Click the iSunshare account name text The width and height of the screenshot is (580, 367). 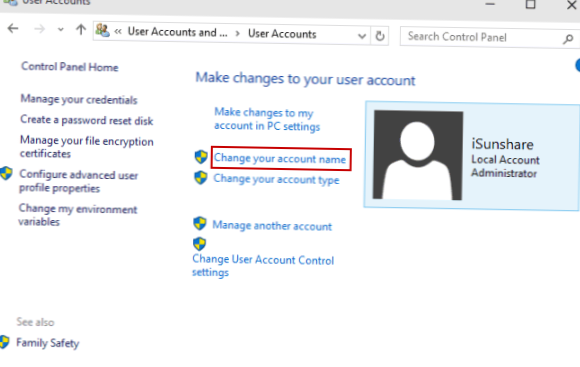pos(502,144)
